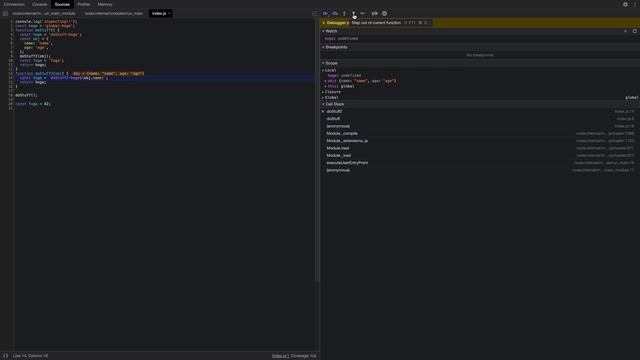The width and height of the screenshot is (640, 360).
Task: Open the Memory tab
Action: point(105,4)
